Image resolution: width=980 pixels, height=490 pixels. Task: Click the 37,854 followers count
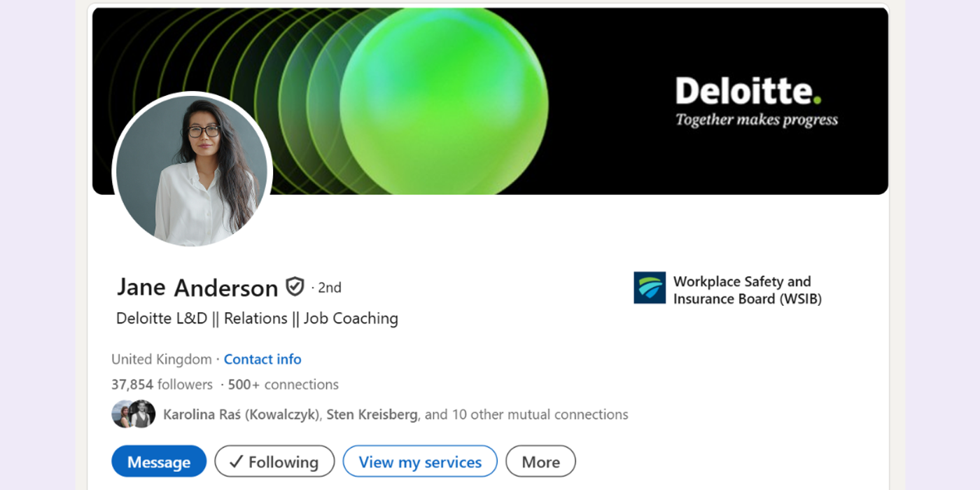[161, 384]
